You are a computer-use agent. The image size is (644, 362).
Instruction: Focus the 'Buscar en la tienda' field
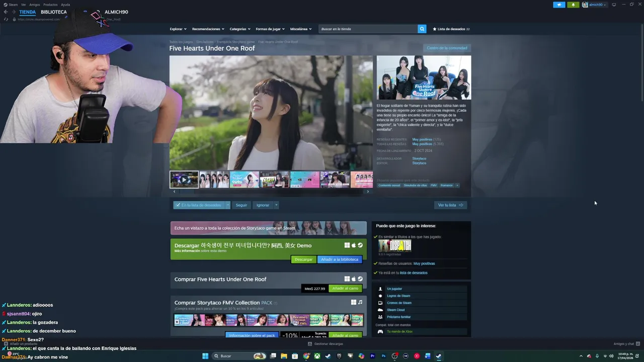[x=368, y=29]
